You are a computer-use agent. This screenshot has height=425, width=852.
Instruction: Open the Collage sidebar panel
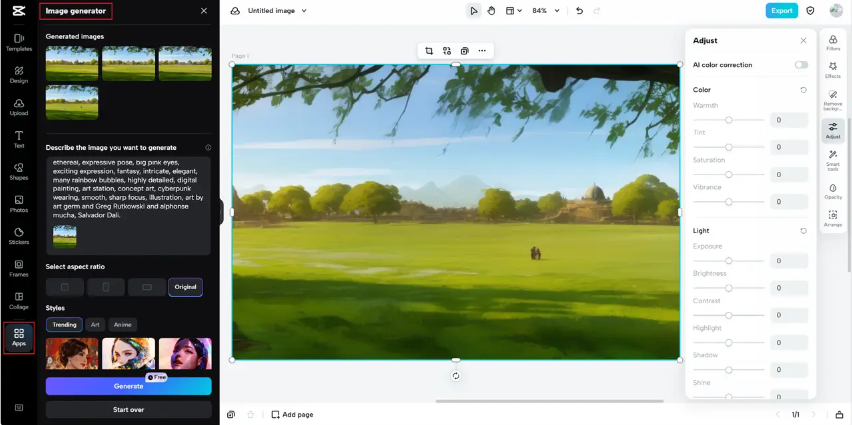point(18,301)
